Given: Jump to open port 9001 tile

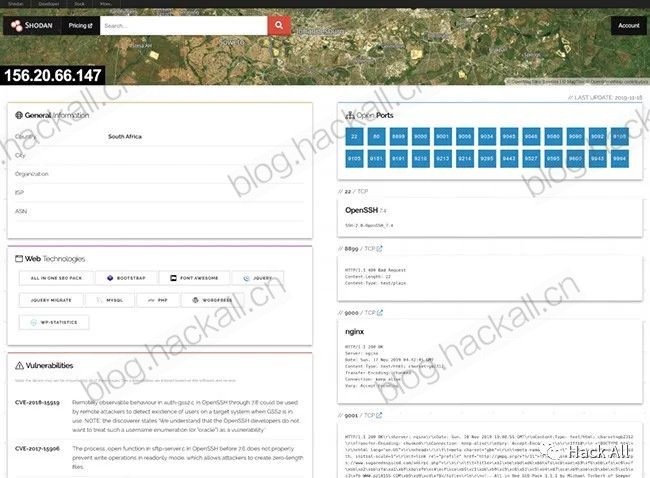Looking at the screenshot, I should [x=442, y=136].
